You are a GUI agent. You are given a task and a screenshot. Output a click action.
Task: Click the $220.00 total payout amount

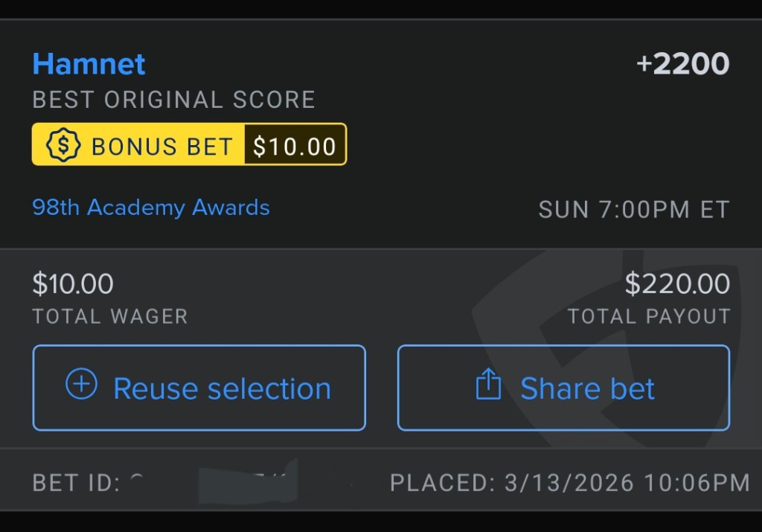tap(677, 283)
